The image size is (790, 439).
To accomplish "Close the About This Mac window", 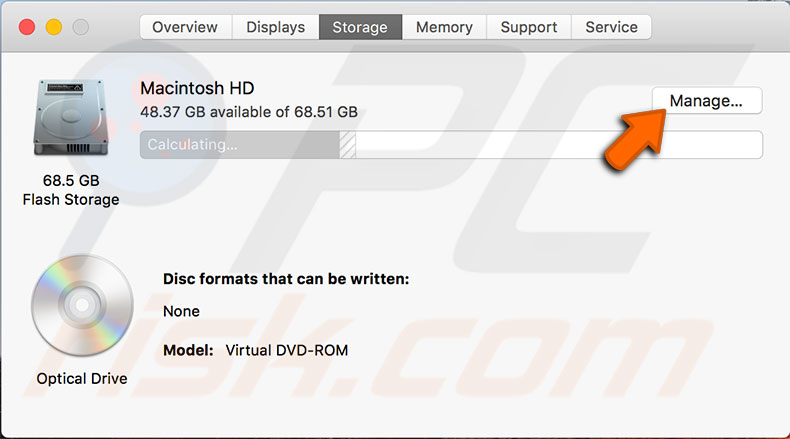I will coord(27,26).
